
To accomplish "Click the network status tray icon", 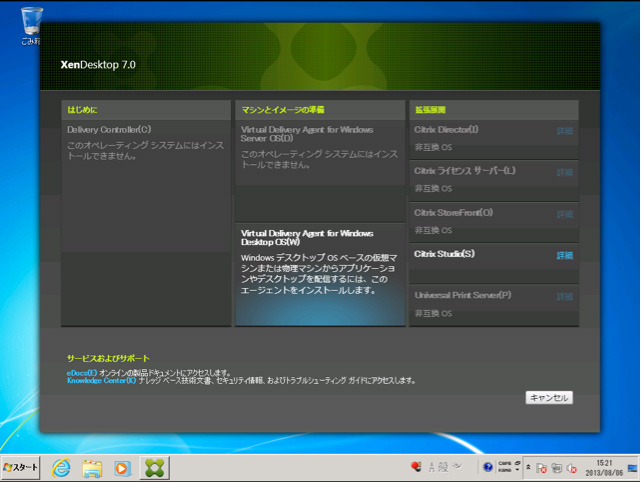I will tap(556, 468).
